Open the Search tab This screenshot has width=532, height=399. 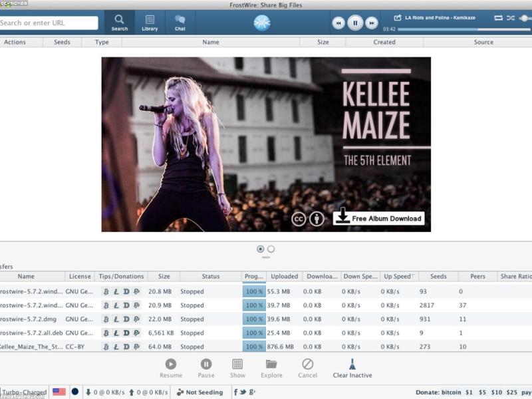pyautogui.click(x=120, y=23)
